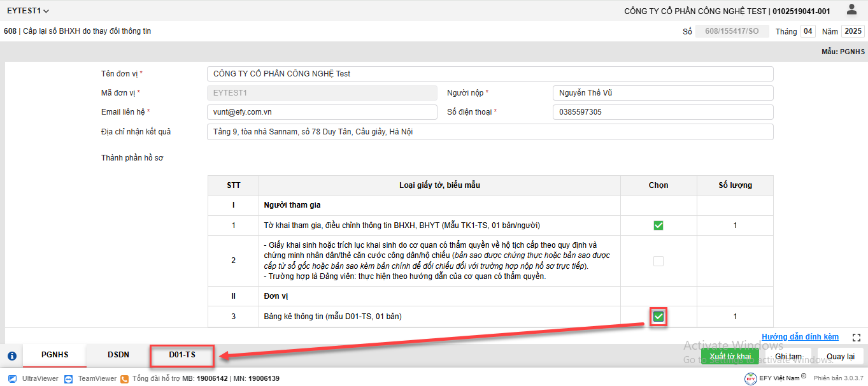868x386 pixels.
Task: Switch to the D01-TS tab
Action: pos(182,355)
